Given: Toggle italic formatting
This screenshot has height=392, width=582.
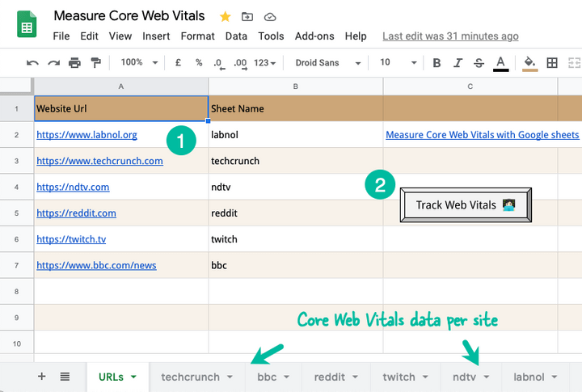Looking at the screenshot, I should pos(458,63).
